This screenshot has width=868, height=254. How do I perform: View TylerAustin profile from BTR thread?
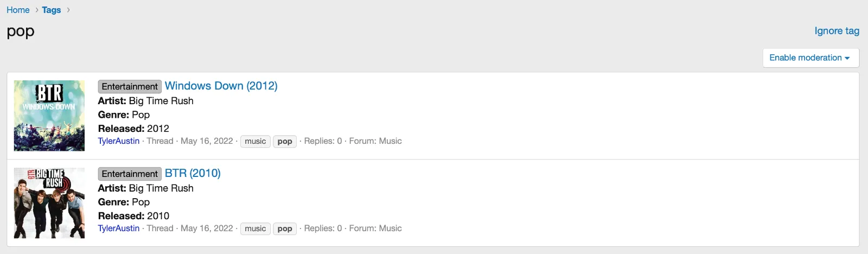pos(119,228)
